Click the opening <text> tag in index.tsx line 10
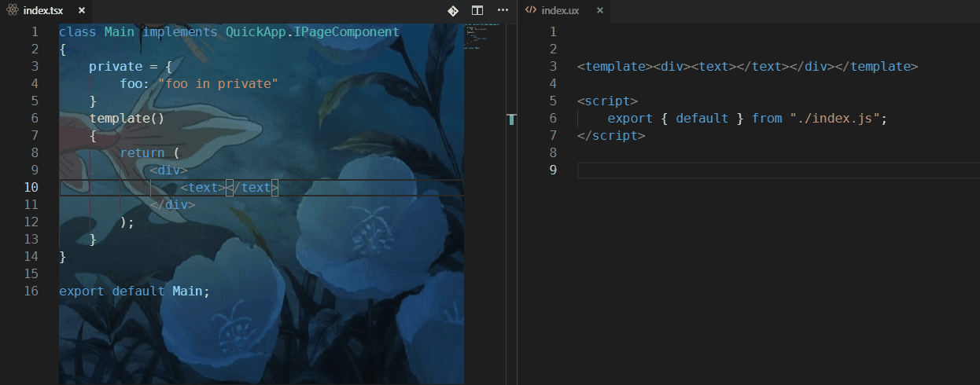This screenshot has width=980, height=385. tap(203, 187)
